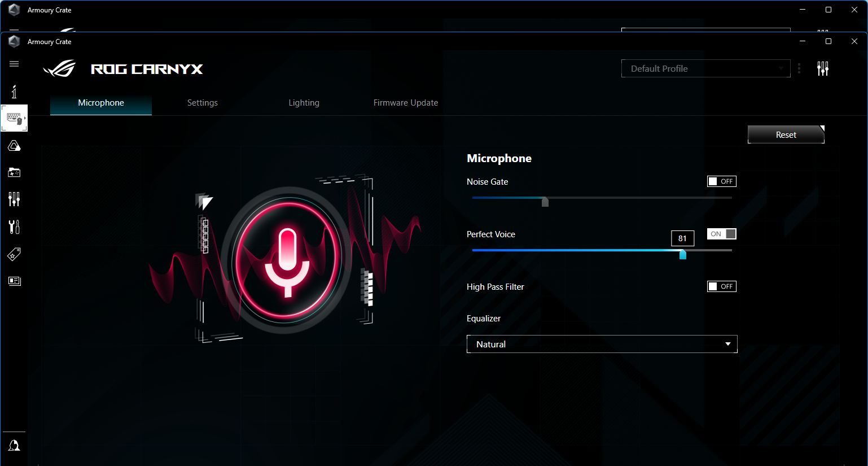Click the ROG logo in the header

60,69
